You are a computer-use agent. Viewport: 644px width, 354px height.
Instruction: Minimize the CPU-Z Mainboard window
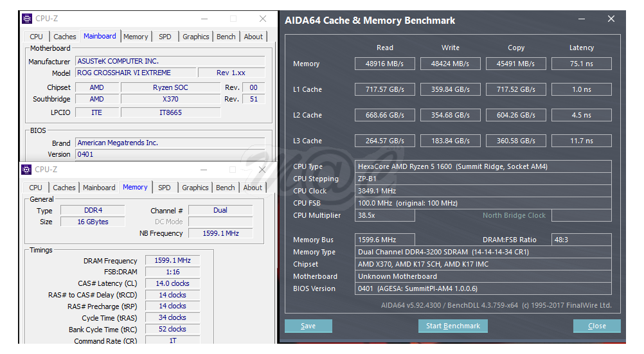tap(204, 19)
